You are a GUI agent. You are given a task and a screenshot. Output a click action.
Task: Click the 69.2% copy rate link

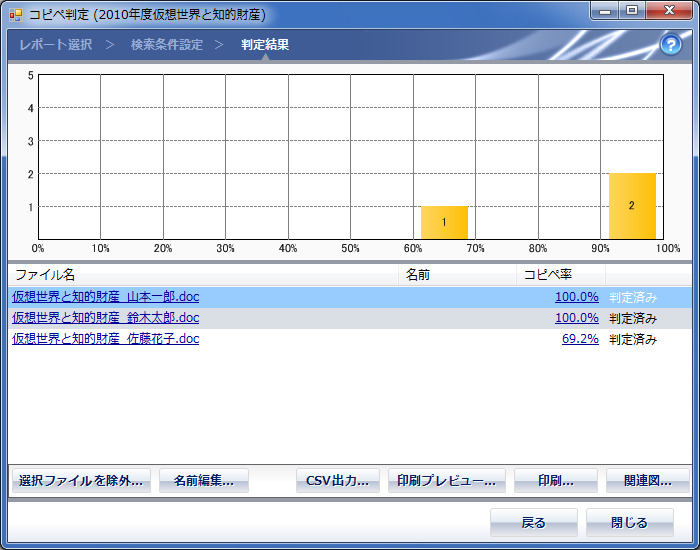click(x=580, y=339)
